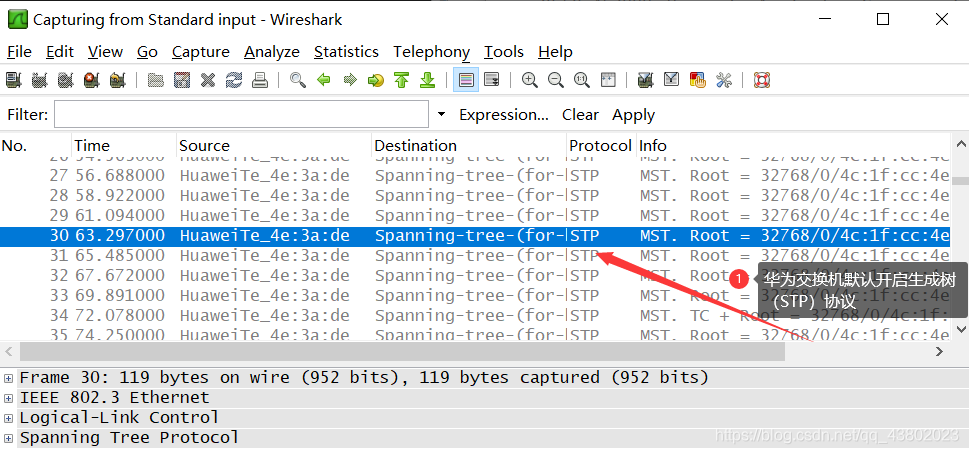Image resolution: width=969 pixels, height=454 pixels.
Task: Select packet 31 at time 65.485000
Action: 475,256
